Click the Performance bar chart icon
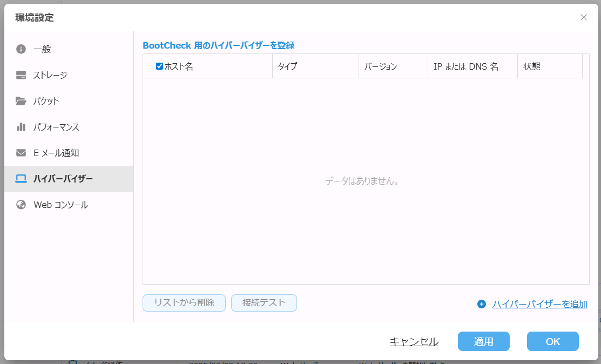Image resolution: width=601 pixels, height=364 pixels. click(21, 127)
